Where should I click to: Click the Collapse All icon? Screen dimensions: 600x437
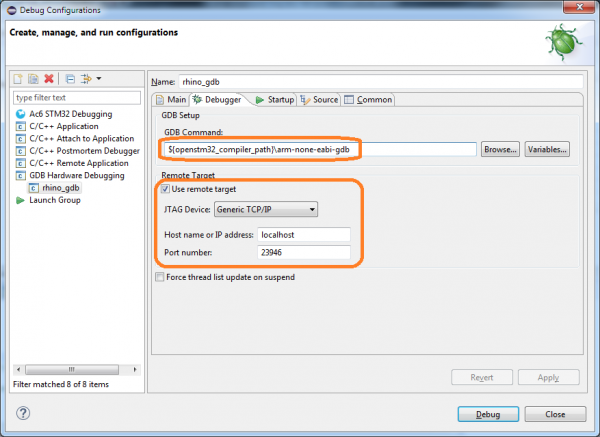(x=69, y=78)
